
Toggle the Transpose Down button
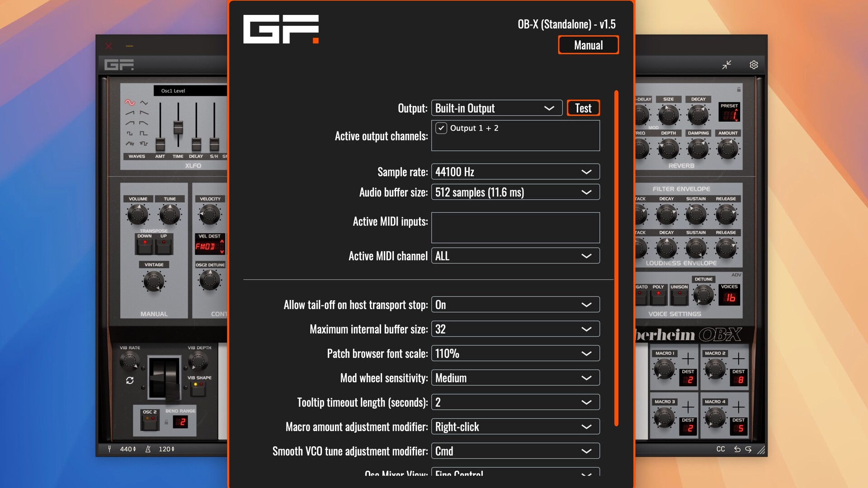click(x=145, y=246)
